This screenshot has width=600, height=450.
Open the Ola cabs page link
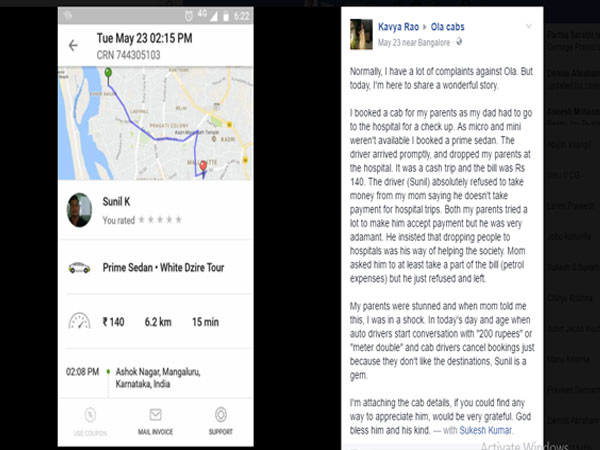[x=447, y=27]
